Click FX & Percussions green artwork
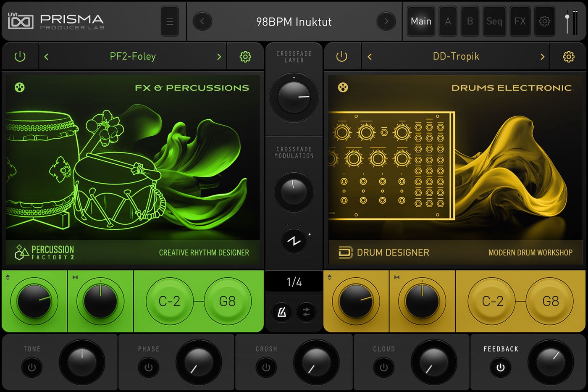 pyautogui.click(x=133, y=170)
